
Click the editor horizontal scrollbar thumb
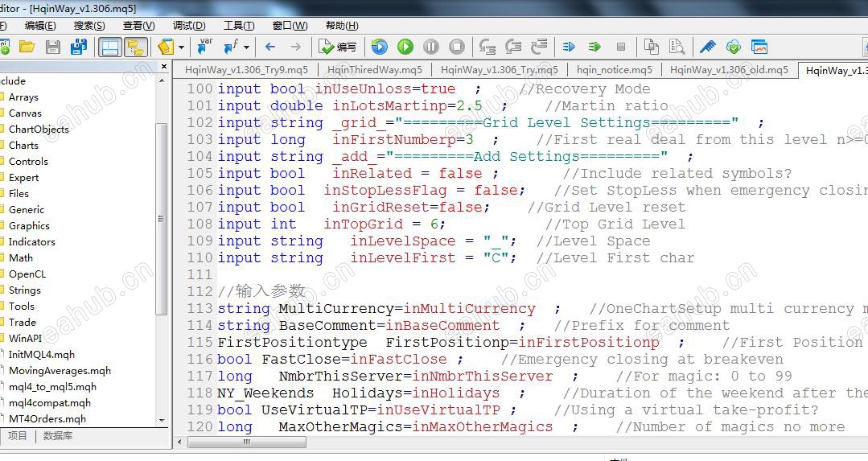point(247,442)
